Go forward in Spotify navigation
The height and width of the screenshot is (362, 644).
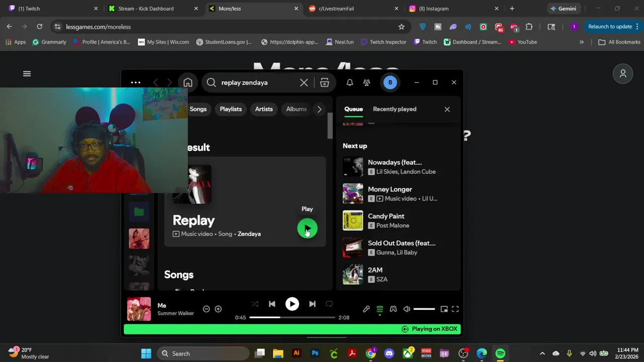(x=170, y=82)
